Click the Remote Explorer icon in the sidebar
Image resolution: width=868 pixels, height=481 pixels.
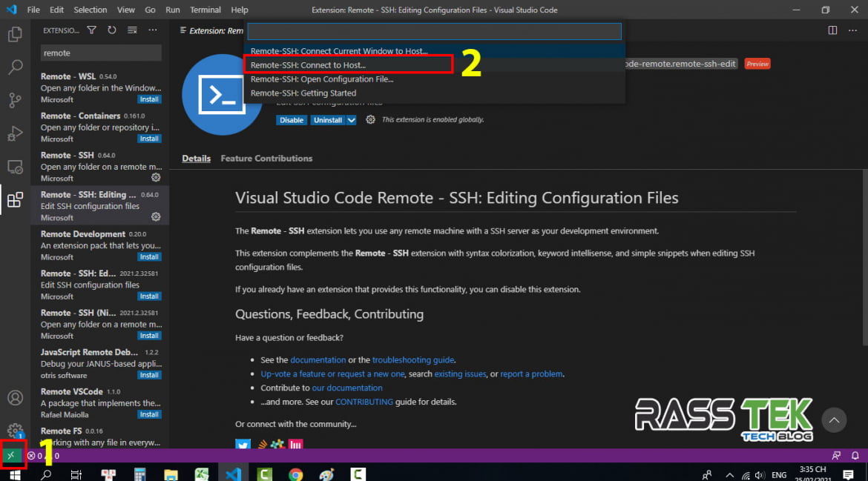pos(15,167)
